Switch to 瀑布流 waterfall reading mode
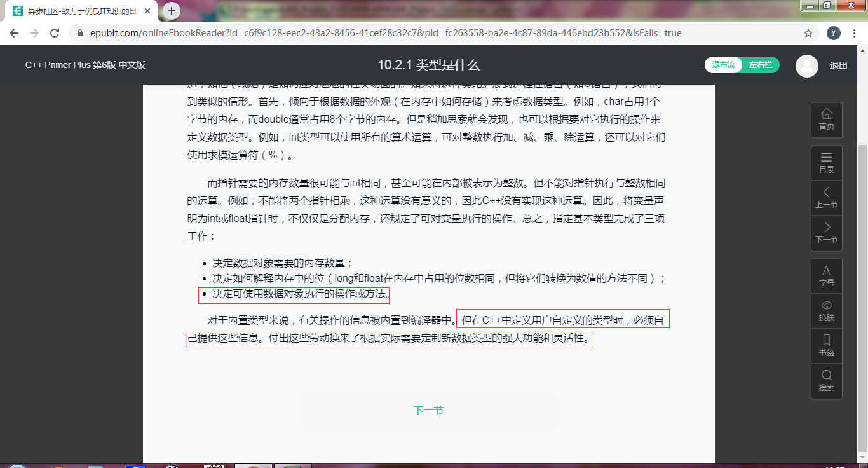The width and height of the screenshot is (868, 468). 723,65
